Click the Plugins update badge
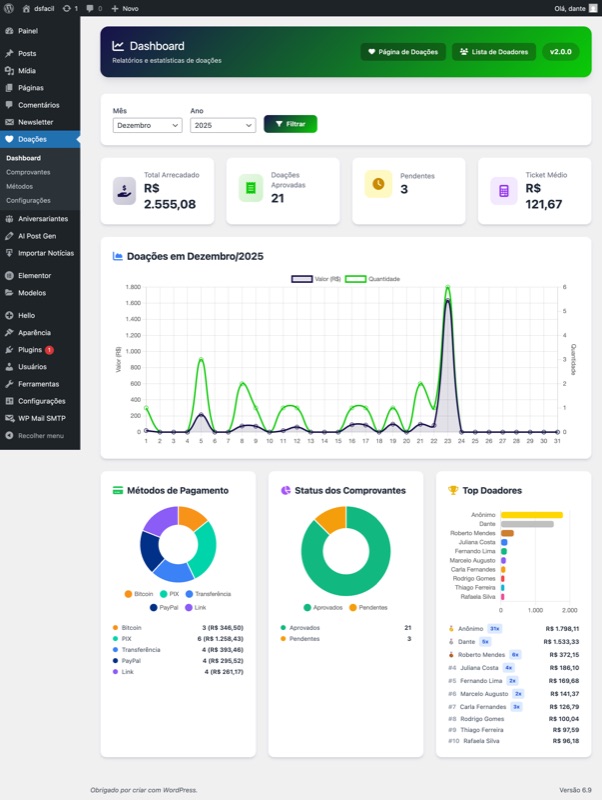Screen dimensions: 602x800 (49, 350)
